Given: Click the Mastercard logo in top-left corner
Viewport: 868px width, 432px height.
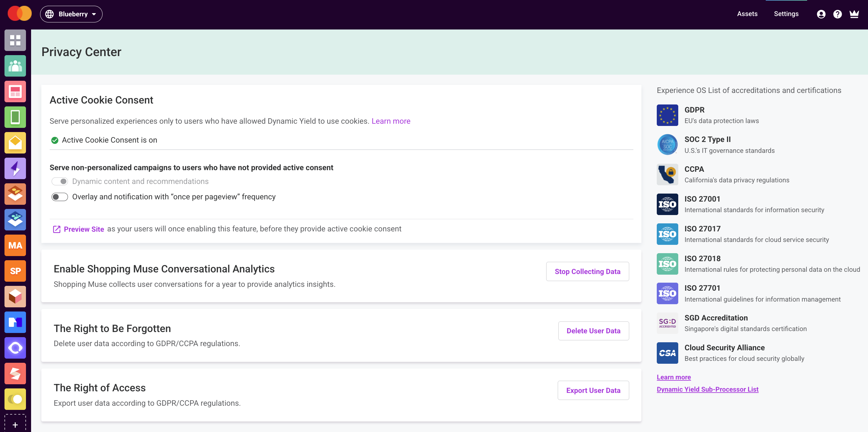Looking at the screenshot, I should click(20, 14).
